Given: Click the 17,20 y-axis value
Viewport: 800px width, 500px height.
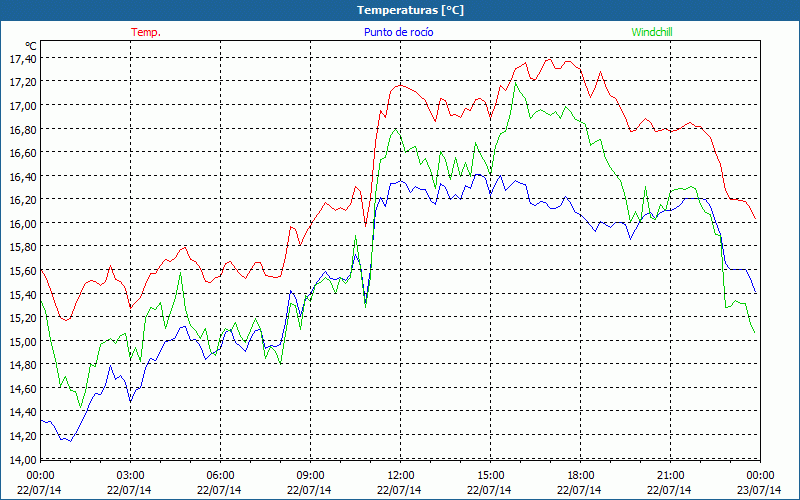Looking at the screenshot, I should coord(23,83).
